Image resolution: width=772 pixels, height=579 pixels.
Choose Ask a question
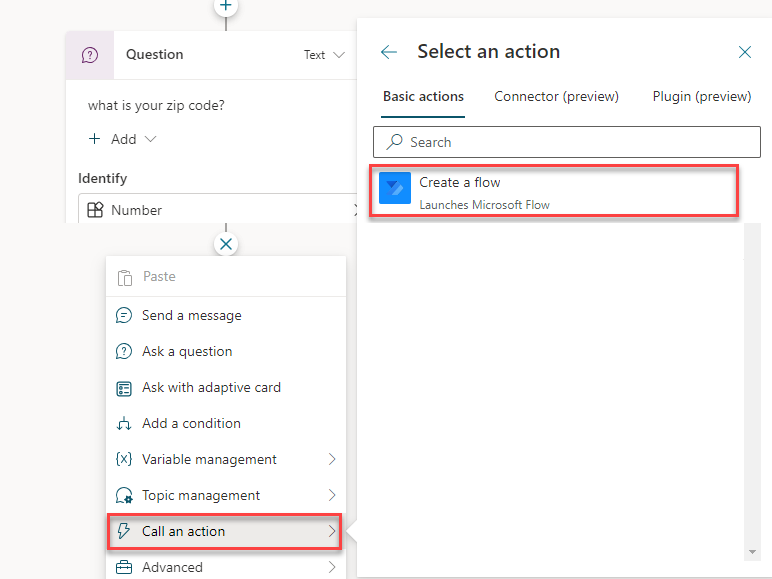click(226, 351)
